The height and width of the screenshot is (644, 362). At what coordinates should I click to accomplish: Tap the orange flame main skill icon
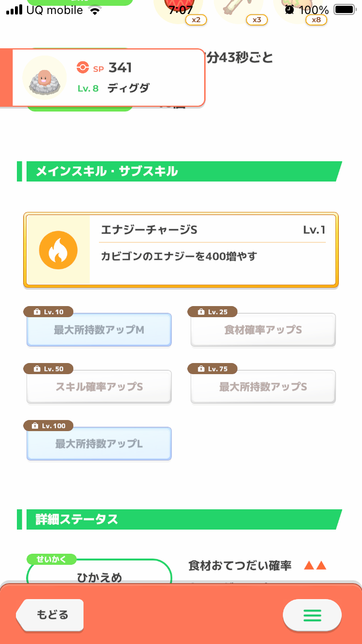58,250
